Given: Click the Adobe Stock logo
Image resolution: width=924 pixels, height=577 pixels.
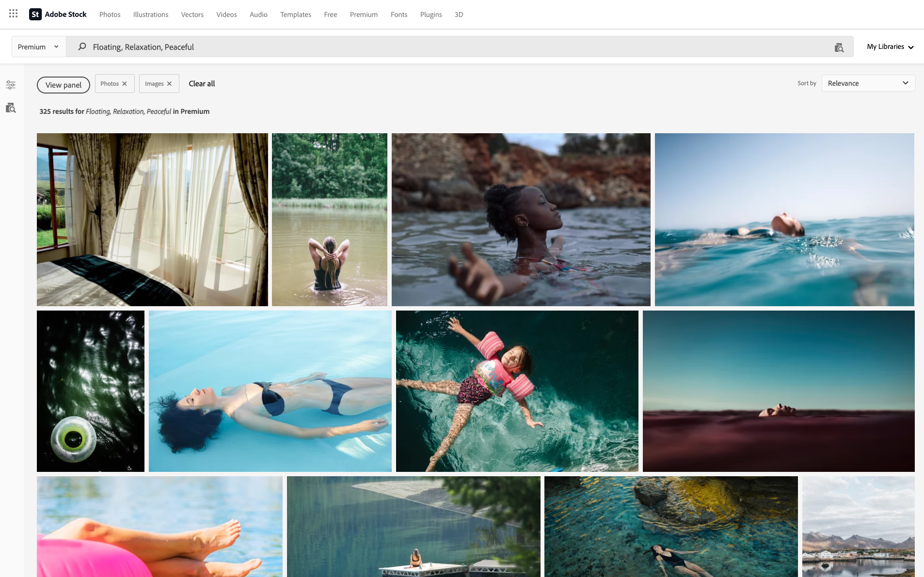Looking at the screenshot, I should (x=58, y=15).
